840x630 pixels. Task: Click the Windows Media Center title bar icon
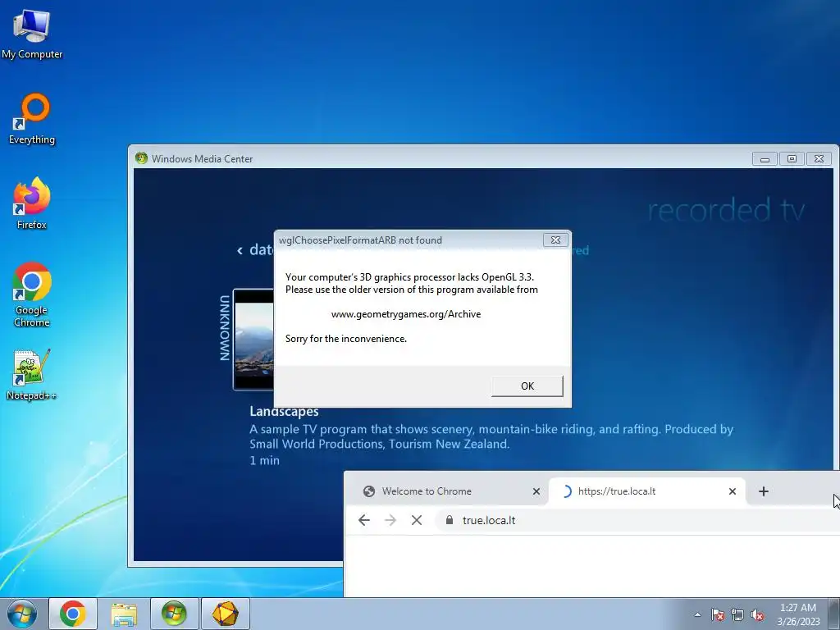point(141,158)
